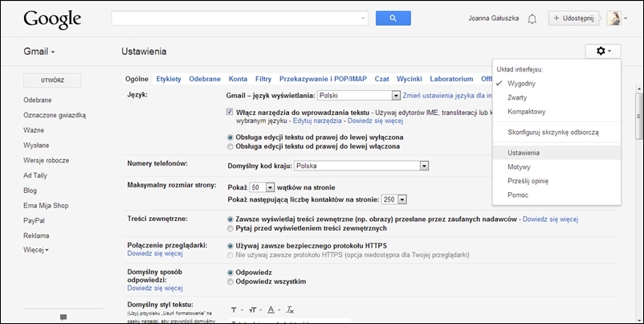Select Prześlij opinię menu item
The height and width of the screenshot is (324, 644).
(x=556, y=181)
